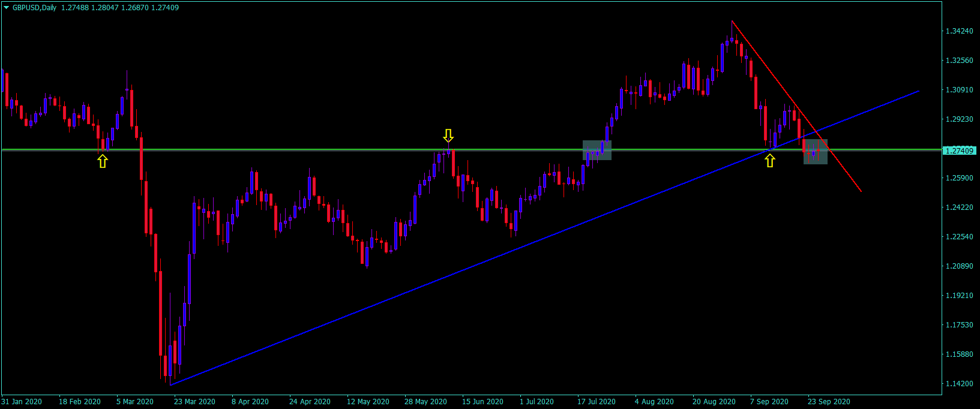
Task: Select the shaded rectangle object around July 17 candles
Action: click(x=597, y=150)
